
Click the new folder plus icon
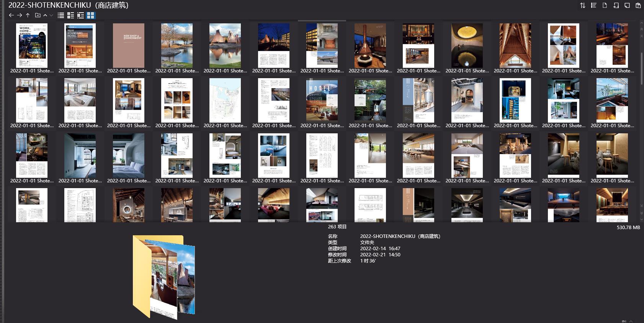coord(616,5)
